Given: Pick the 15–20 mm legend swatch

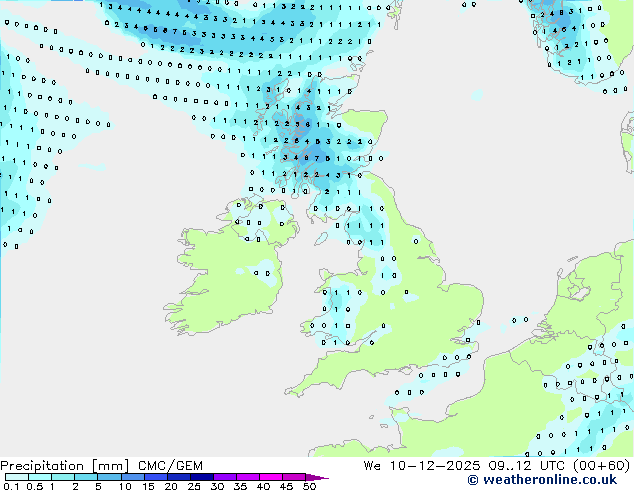Looking at the screenshot, I should click(x=156, y=477).
